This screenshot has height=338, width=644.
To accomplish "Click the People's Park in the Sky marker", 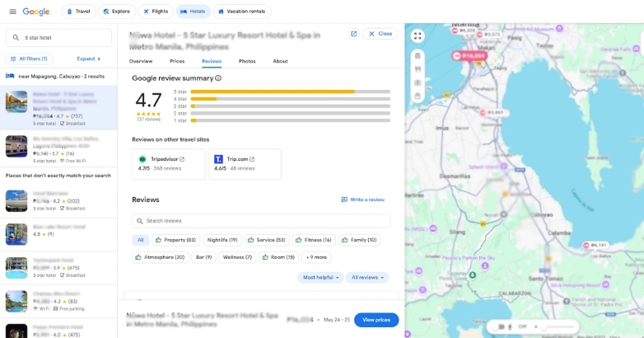I will (x=485, y=265).
